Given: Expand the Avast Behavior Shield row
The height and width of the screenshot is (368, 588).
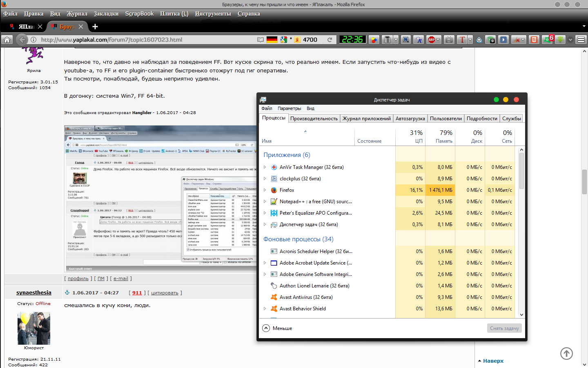Looking at the screenshot, I should point(265,309).
